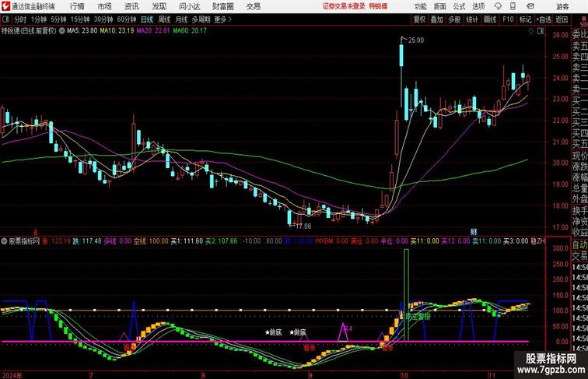Open the 资讯 menu
The image size is (588, 379).
tap(131, 6)
